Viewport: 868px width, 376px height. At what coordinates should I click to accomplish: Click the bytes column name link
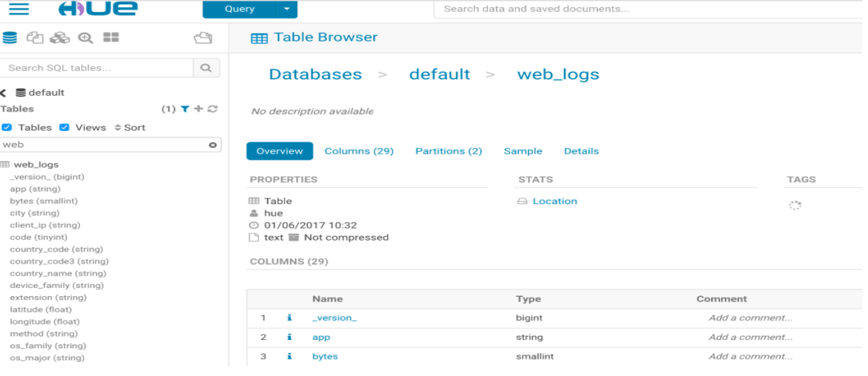coord(325,357)
